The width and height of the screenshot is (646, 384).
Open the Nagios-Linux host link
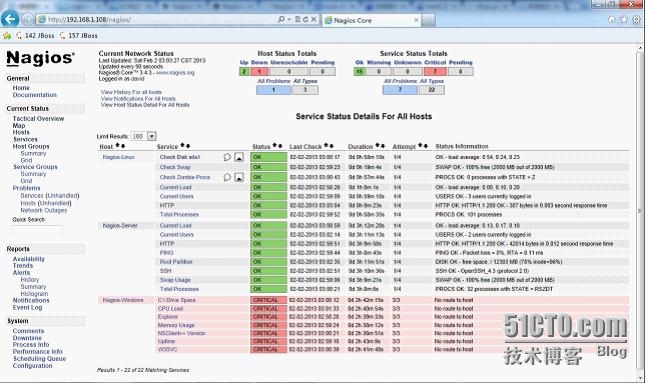118,157
